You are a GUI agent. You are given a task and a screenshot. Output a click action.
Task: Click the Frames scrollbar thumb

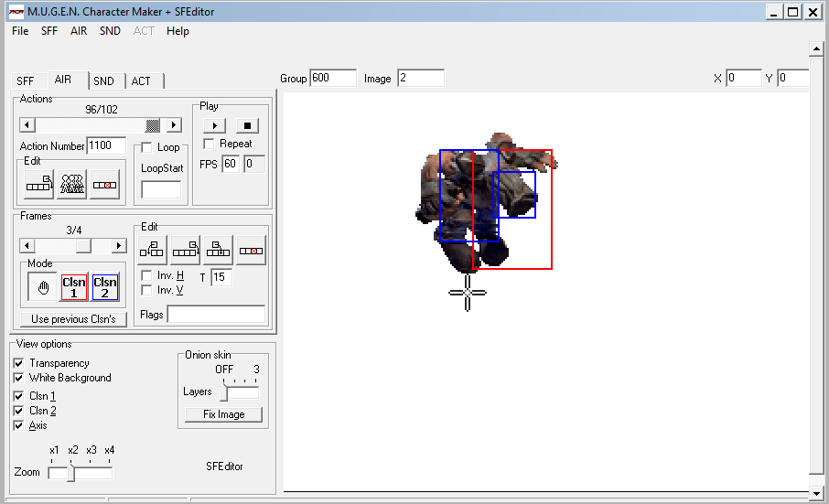point(83,246)
